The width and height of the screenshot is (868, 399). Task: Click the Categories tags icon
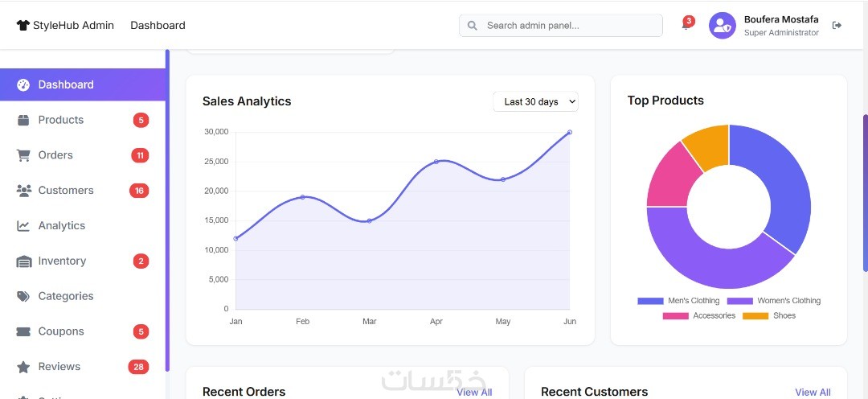(23, 297)
